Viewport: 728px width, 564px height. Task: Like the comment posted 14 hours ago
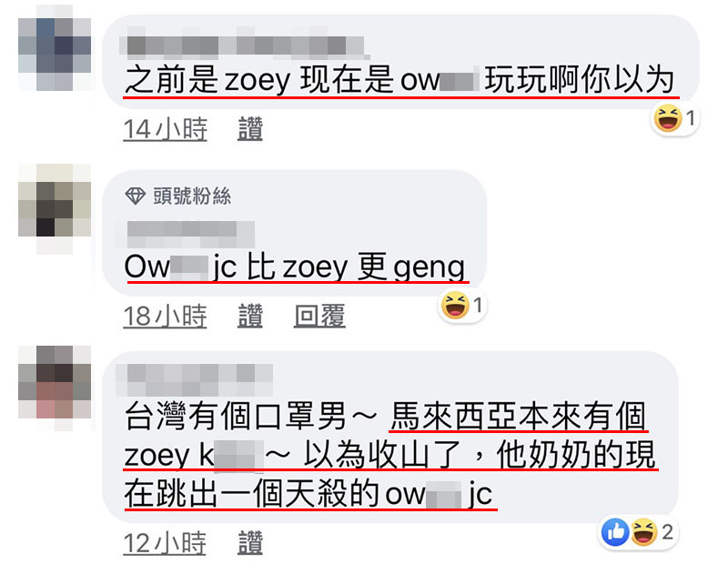click(250, 128)
